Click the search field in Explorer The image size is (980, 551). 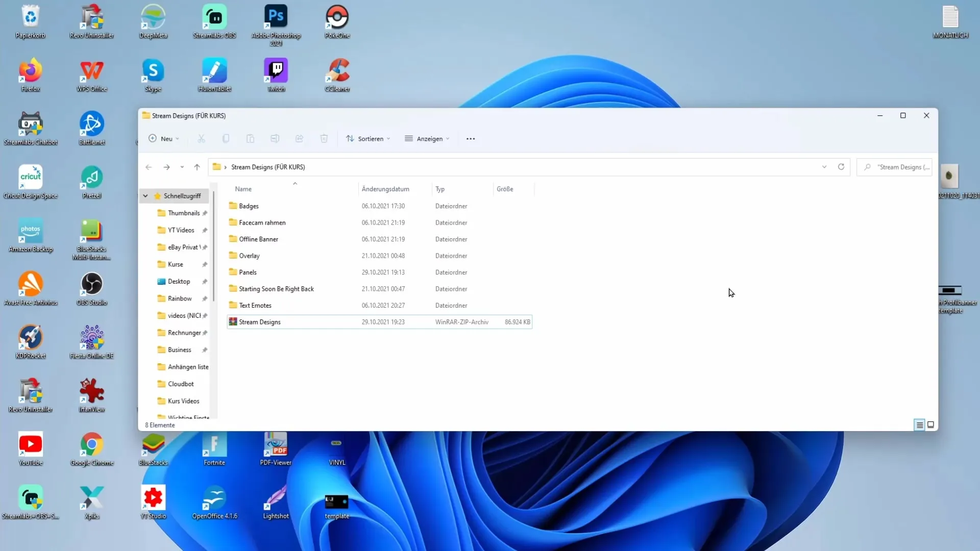pos(894,167)
